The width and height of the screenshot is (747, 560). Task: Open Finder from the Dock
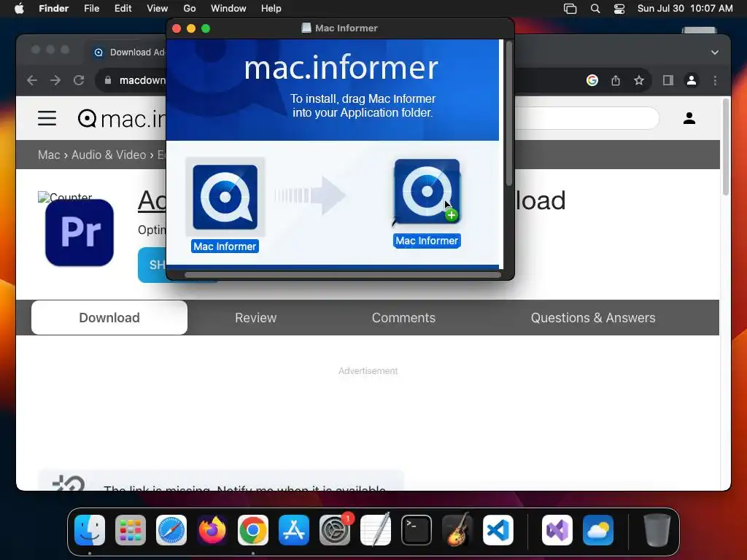[x=90, y=530]
